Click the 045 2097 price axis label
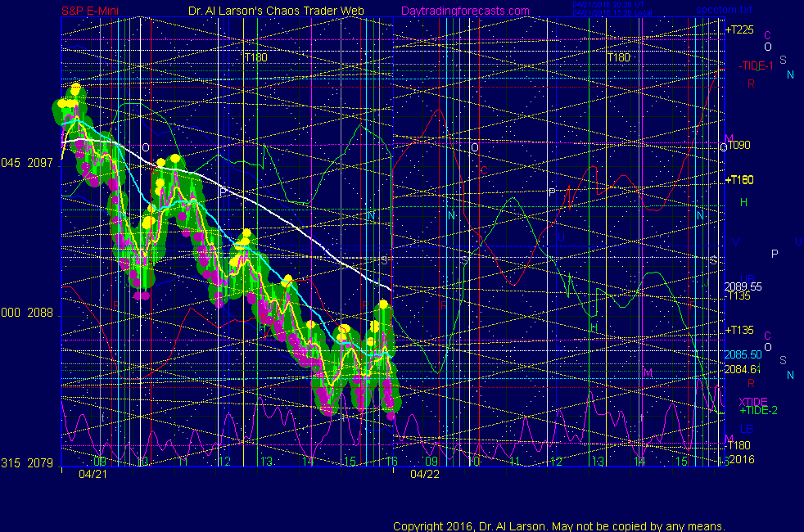Viewport: 804px width, 532px height. pyautogui.click(x=27, y=163)
